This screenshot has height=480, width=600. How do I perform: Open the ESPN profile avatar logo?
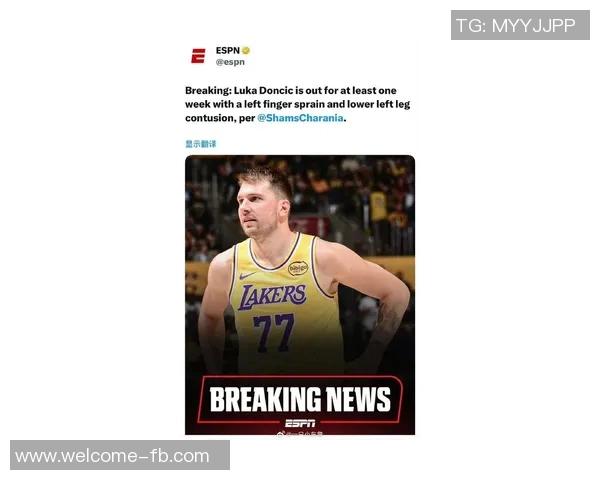(x=198, y=56)
